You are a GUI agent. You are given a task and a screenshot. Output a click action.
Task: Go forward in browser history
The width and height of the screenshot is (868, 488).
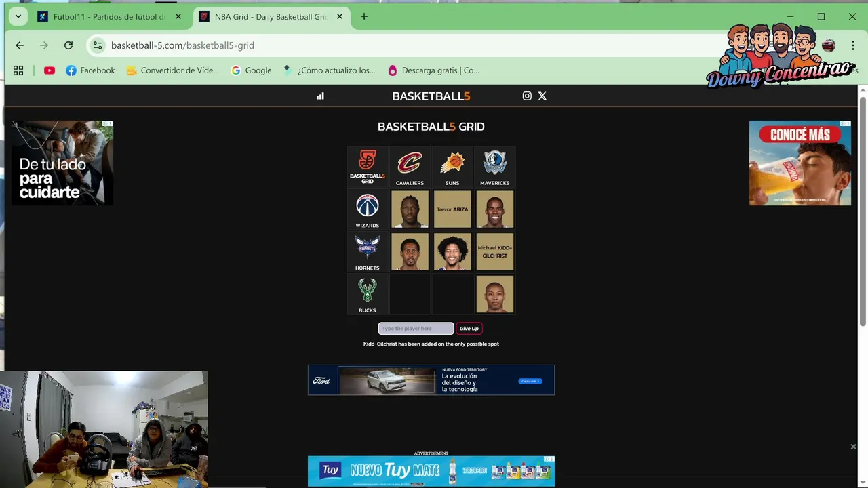click(44, 45)
